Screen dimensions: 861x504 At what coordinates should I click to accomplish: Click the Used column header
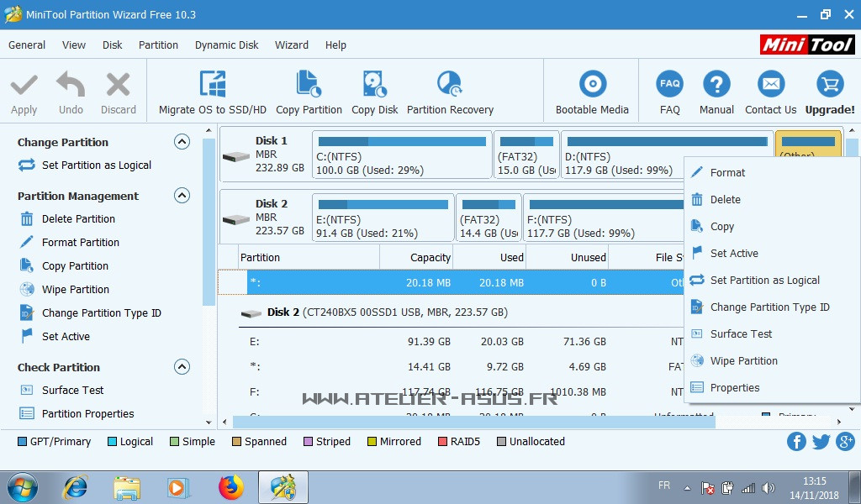[x=490, y=257]
